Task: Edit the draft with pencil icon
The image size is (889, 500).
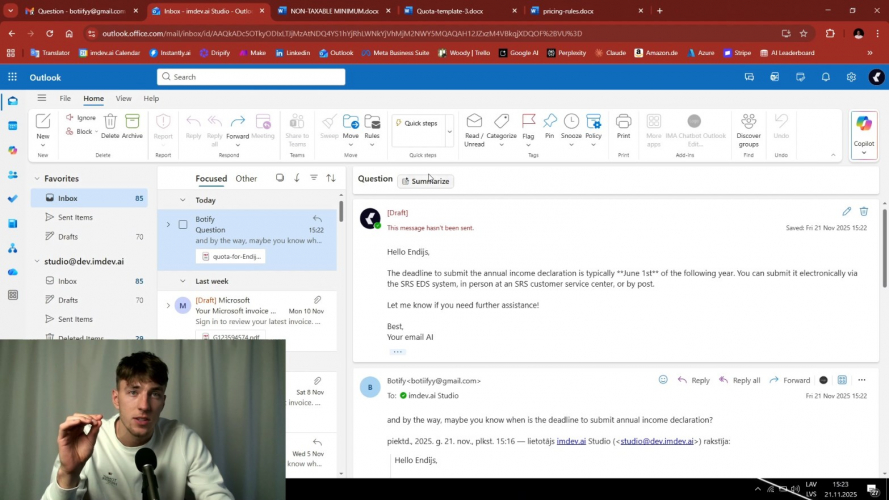Action: tap(846, 211)
